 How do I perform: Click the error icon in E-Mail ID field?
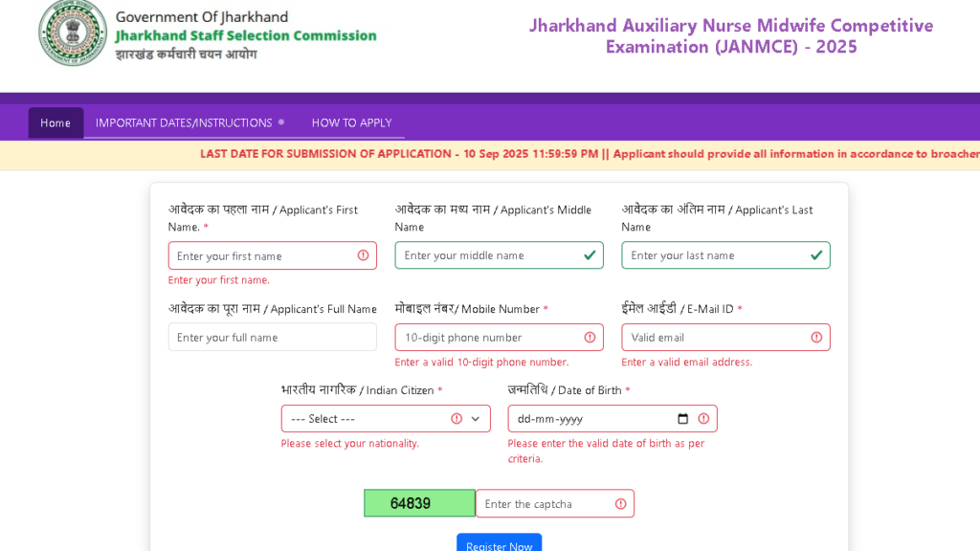[816, 338]
